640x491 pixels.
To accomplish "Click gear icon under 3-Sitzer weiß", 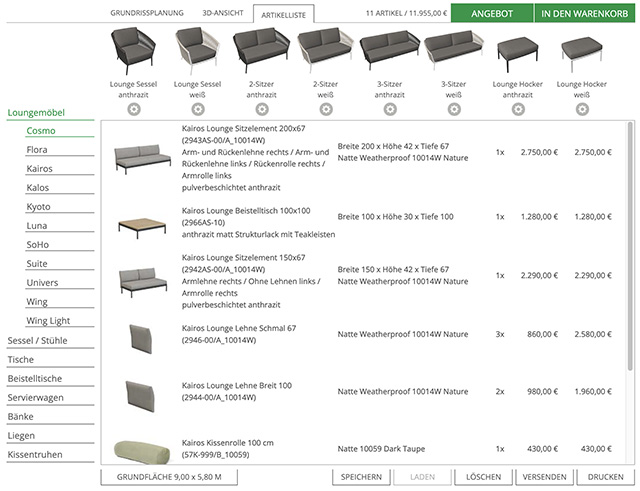I will [453, 108].
